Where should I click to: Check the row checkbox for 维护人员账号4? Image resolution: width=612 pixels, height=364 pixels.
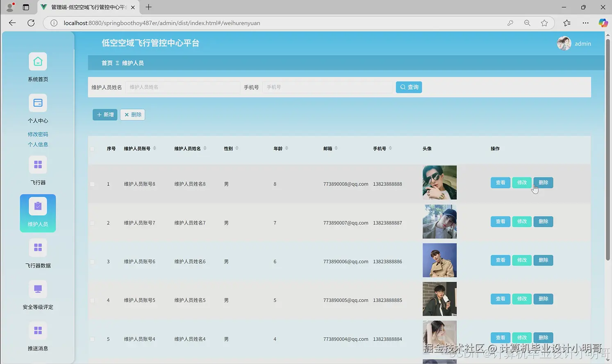(92, 339)
